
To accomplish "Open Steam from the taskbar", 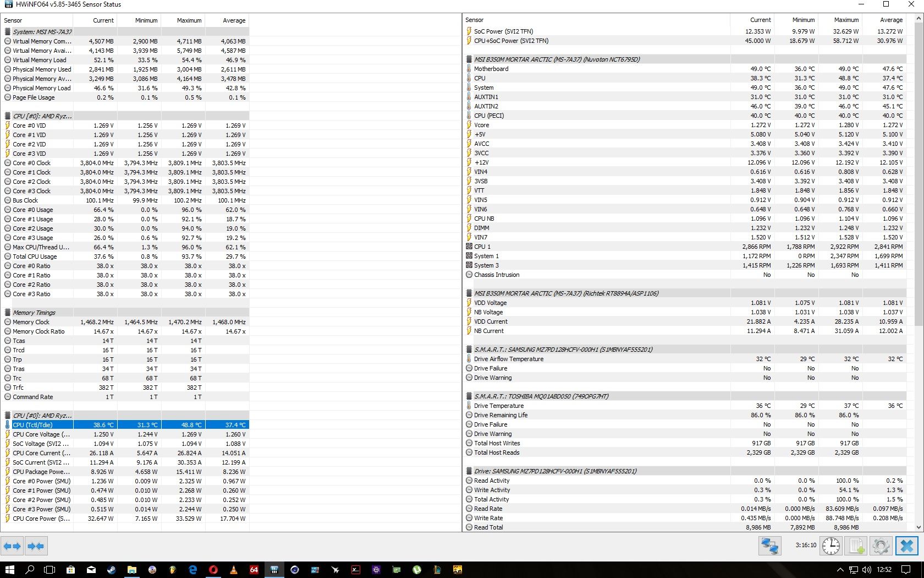I will click(x=111, y=570).
